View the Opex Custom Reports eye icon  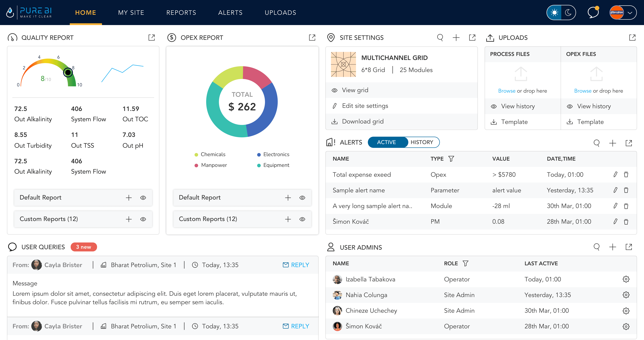click(302, 219)
